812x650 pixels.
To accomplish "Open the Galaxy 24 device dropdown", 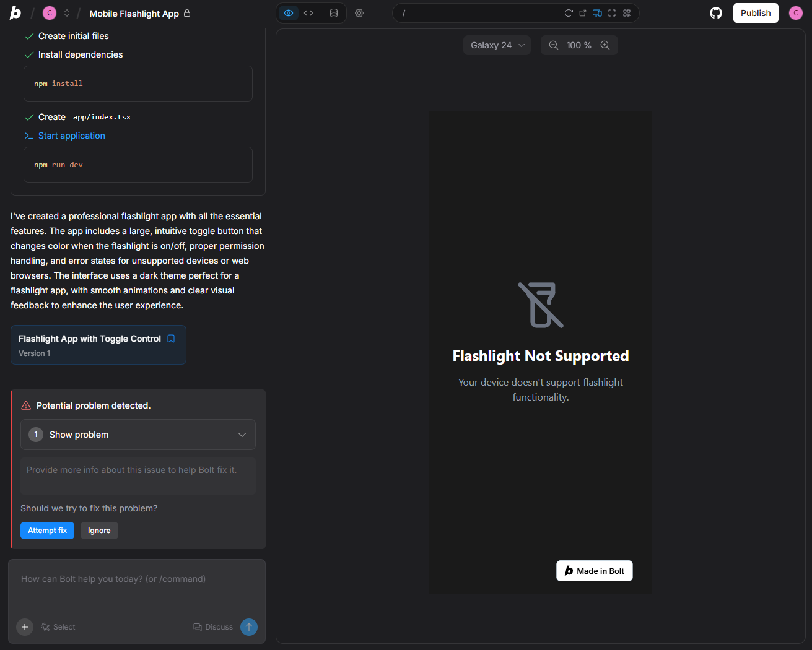I will click(x=497, y=45).
